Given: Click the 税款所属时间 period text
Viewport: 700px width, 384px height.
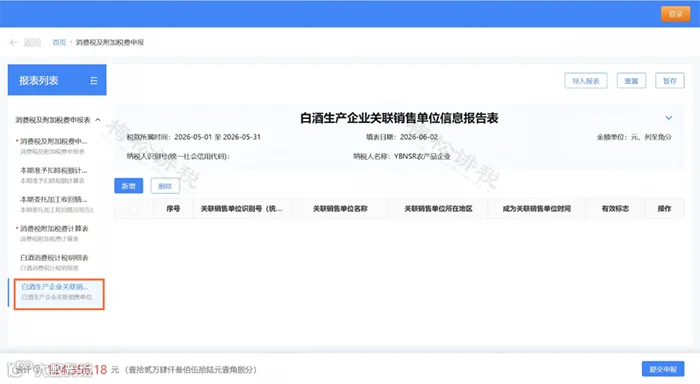Looking at the screenshot, I should [x=193, y=137].
